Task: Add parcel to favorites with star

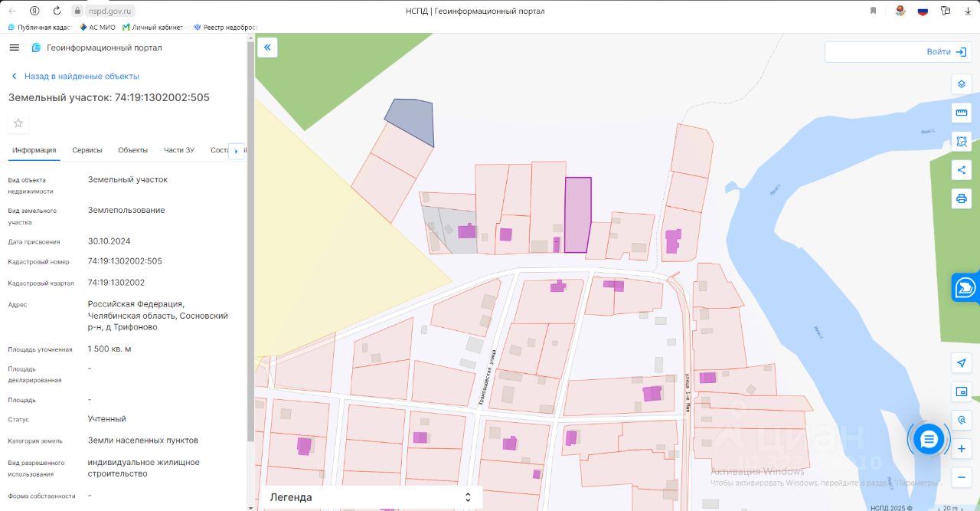Action: [x=18, y=123]
